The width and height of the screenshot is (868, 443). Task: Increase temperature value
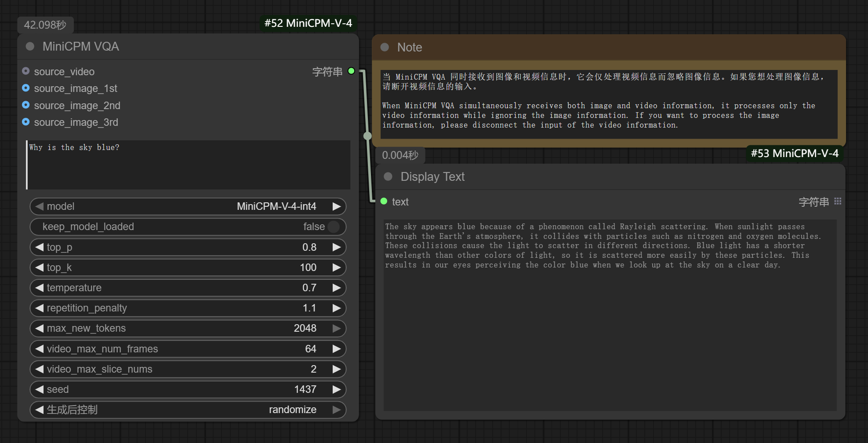click(x=337, y=288)
